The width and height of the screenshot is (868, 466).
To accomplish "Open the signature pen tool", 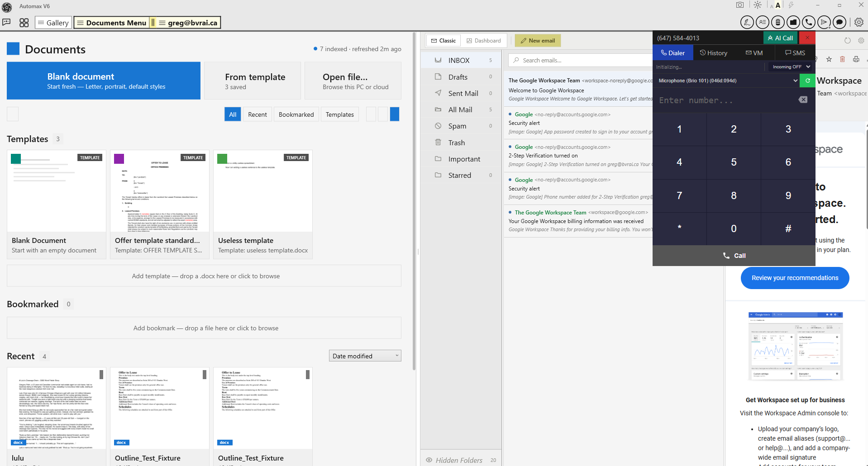I will click(x=747, y=22).
